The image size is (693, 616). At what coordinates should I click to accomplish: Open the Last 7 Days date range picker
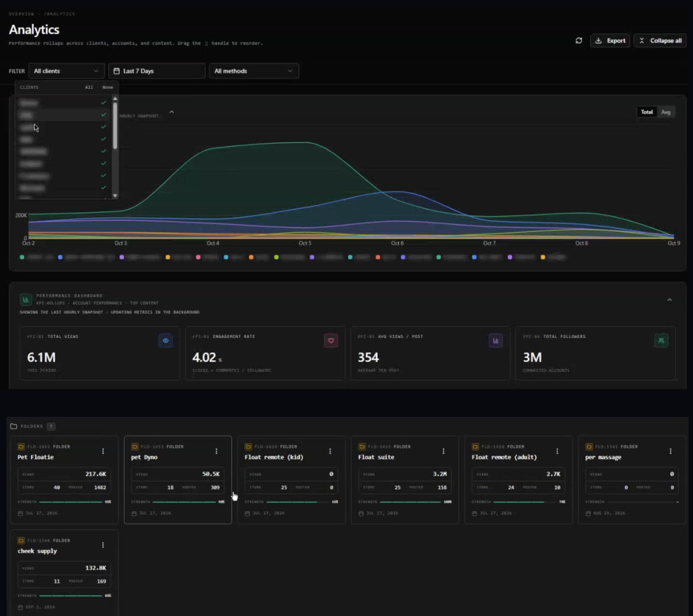point(157,71)
